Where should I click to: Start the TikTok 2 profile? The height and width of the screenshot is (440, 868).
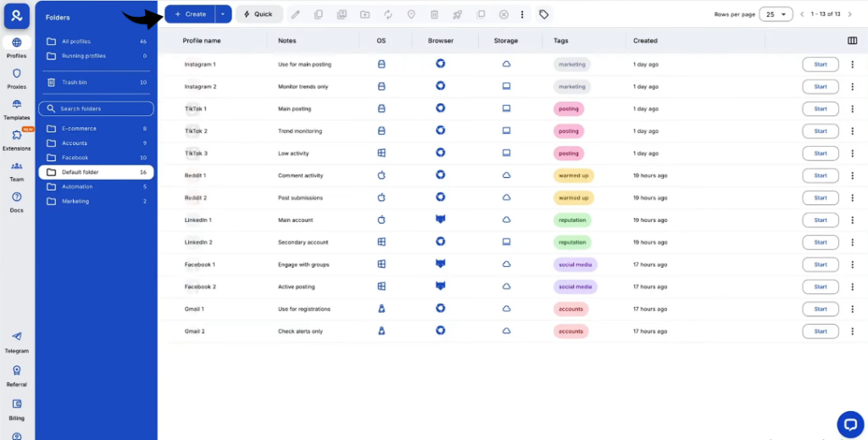coord(821,131)
